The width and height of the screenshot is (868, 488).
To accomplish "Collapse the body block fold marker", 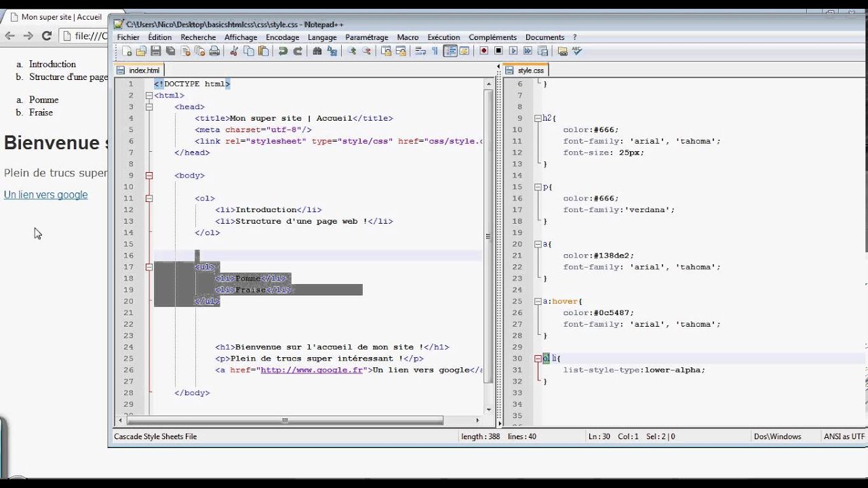I will pos(149,176).
